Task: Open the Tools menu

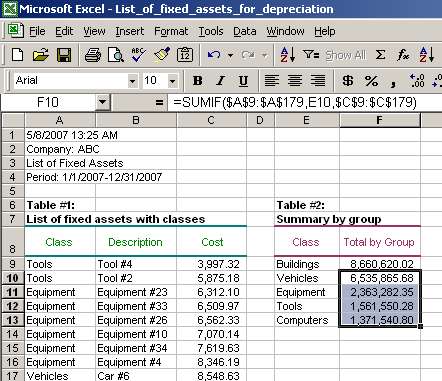Action: [211, 31]
